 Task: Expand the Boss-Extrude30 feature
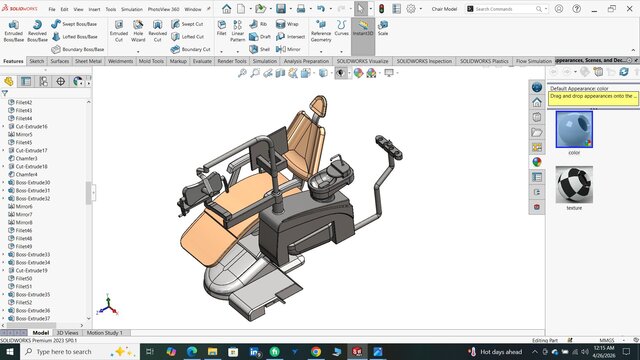[4, 182]
